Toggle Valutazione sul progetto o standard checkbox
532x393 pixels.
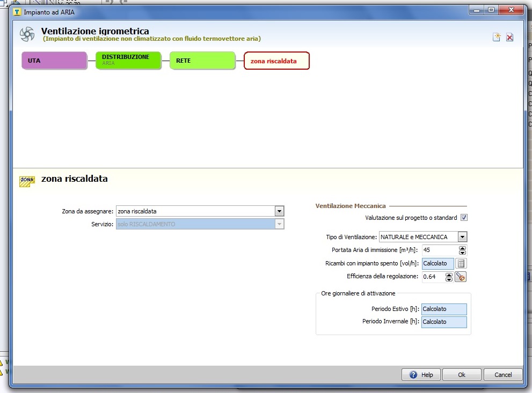[x=464, y=218]
